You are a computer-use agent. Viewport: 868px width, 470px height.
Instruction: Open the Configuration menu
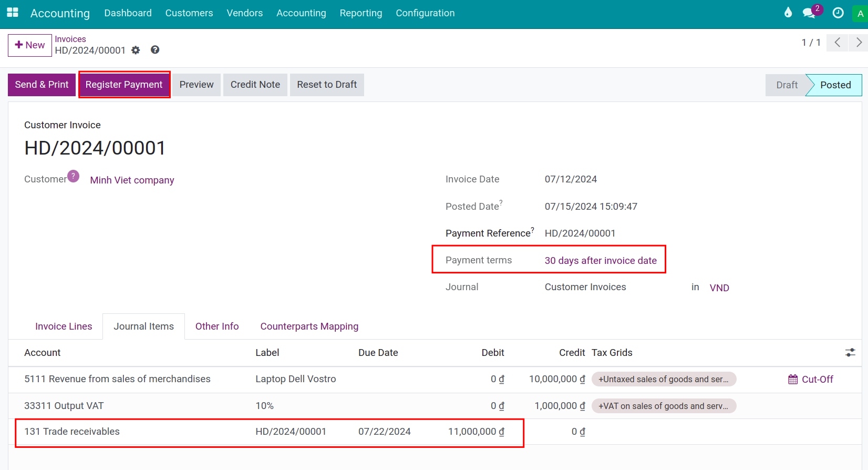click(425, 13)
